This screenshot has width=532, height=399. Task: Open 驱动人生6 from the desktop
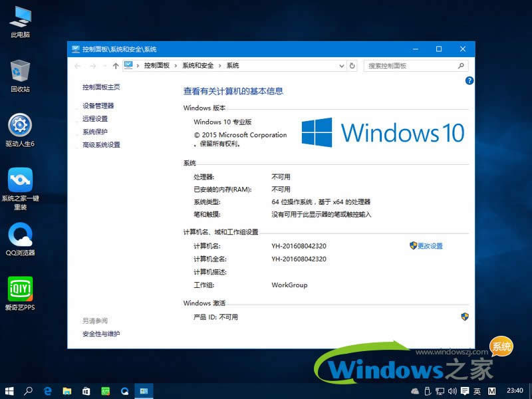tap(19, 128)
